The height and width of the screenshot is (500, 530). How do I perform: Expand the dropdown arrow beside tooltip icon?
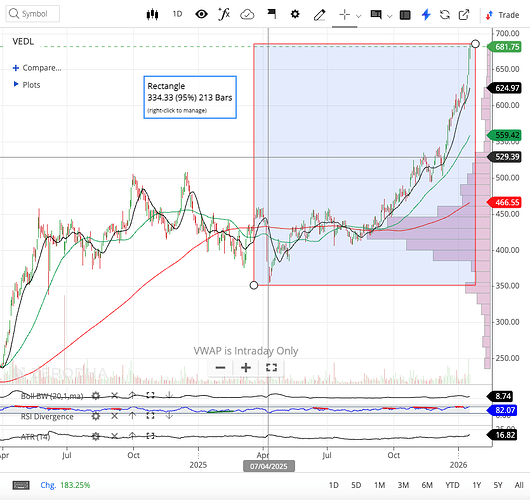click(x=389, y=16)
